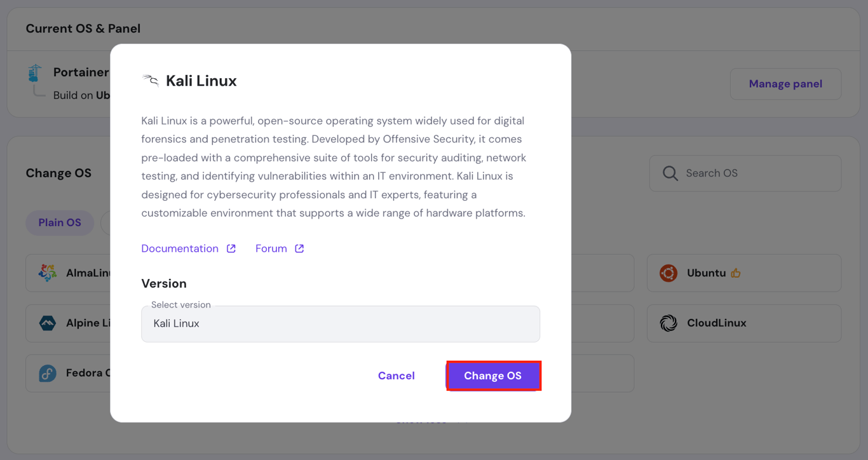Click the Ubuntu circle icon
This screenshot has width=868, height=460.
pyautogui.click(x=668, y=273)
